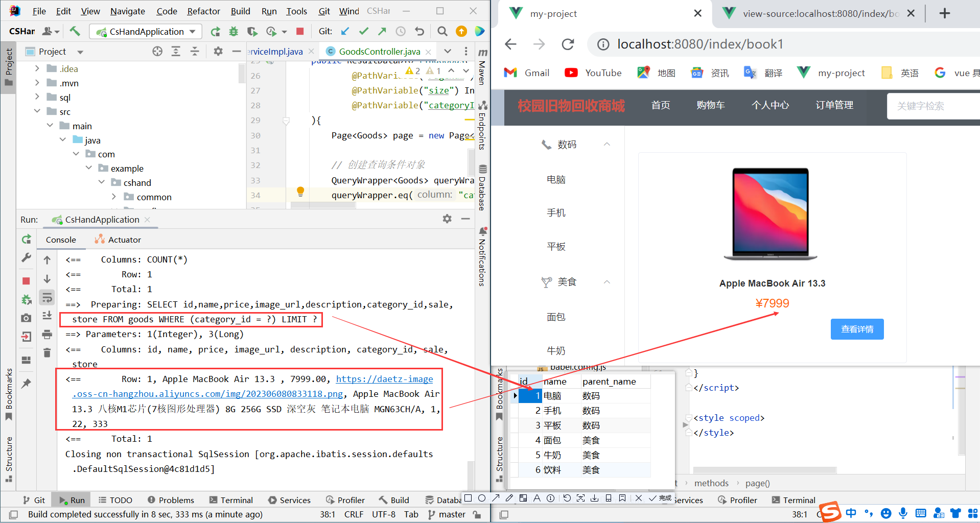The height and width of the screenshot is (523, 980).
Task: Click the Rerun application icon in toolbar
Action: [x=216, y=32]
